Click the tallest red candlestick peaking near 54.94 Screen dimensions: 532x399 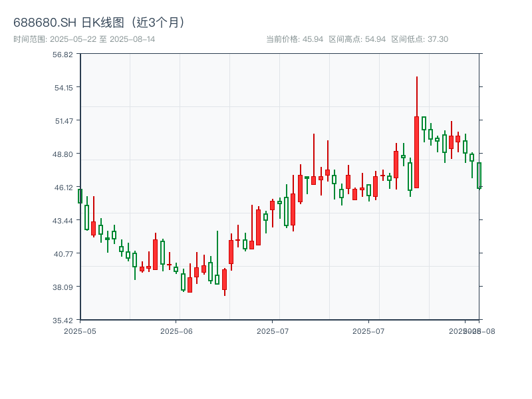(x=417, y=152)
